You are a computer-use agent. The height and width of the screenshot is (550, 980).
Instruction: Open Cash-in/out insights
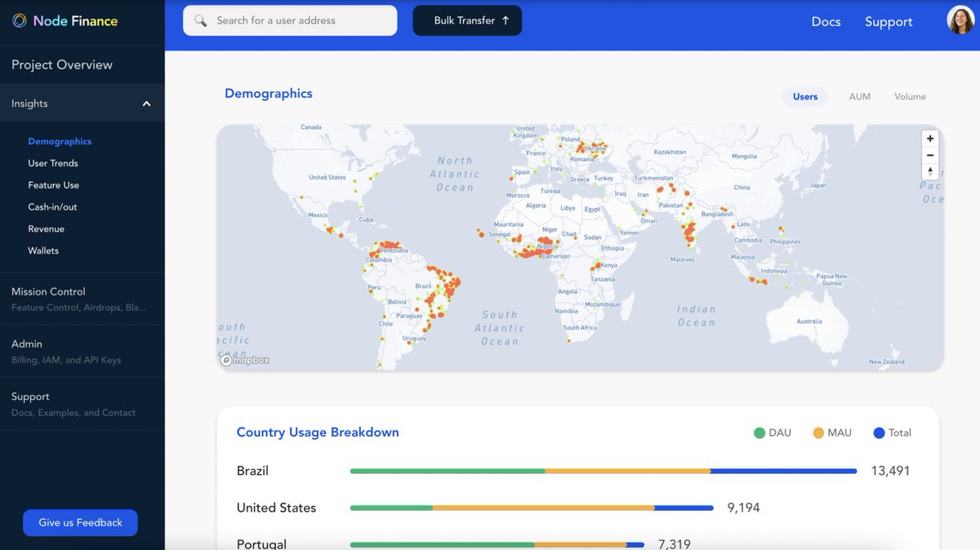pyautogui.click(x=52, y=207)
